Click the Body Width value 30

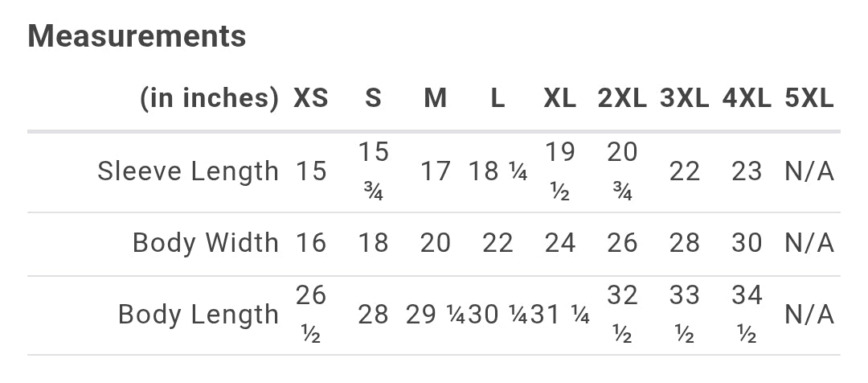(747, 243)
